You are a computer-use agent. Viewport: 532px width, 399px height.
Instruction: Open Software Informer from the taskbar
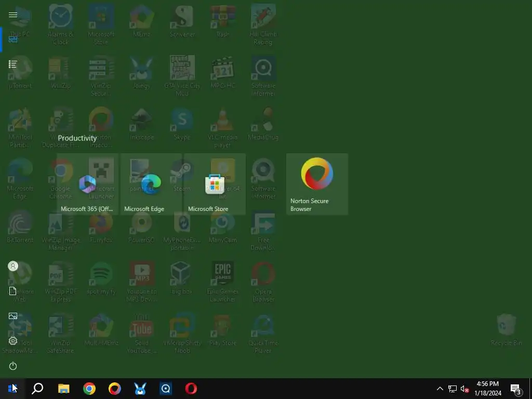tap(166, 389)
